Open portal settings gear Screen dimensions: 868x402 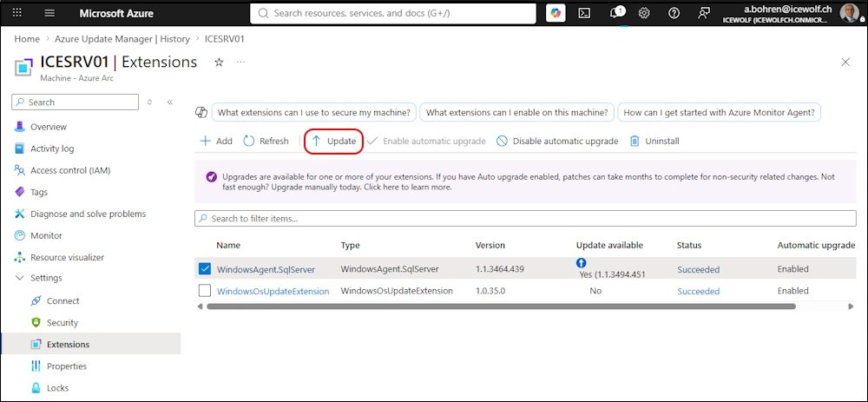pos(644,13)
